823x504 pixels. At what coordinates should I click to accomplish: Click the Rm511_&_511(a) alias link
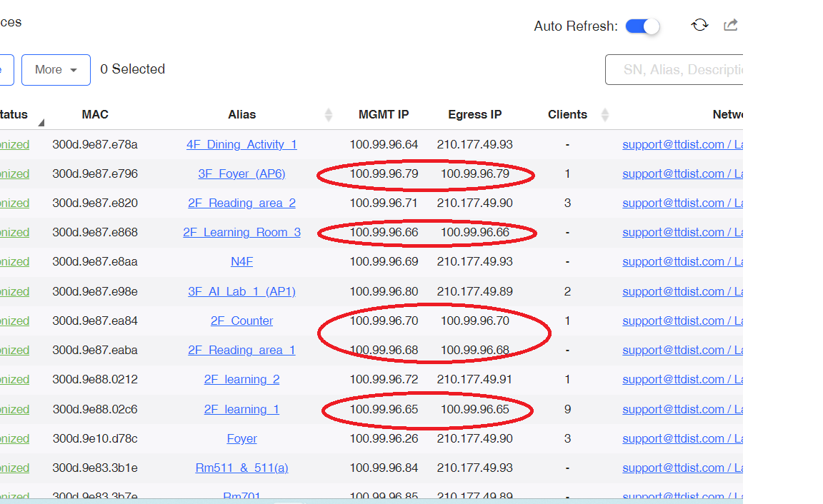click(241, 468)
